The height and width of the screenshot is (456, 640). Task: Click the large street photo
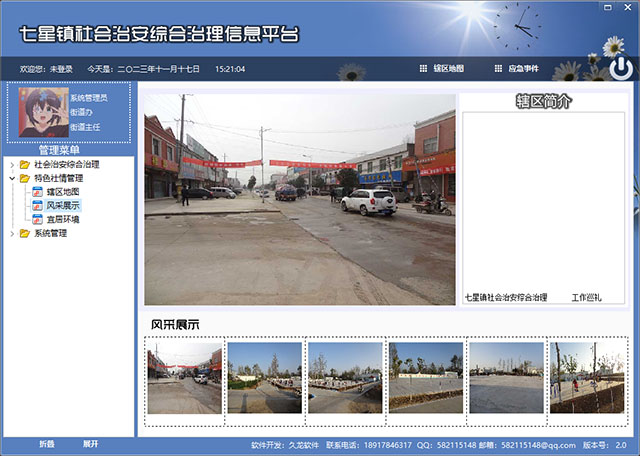tap(300, 200)
